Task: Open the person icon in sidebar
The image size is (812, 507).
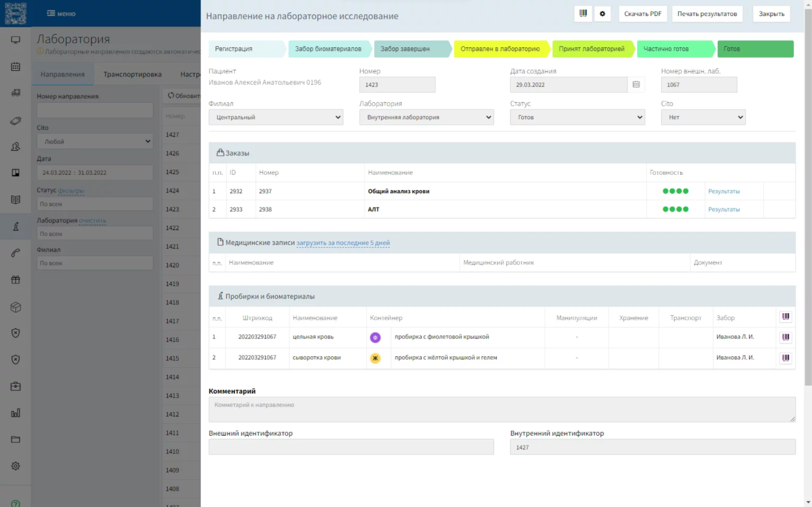Action: click(x=15, y=146)
